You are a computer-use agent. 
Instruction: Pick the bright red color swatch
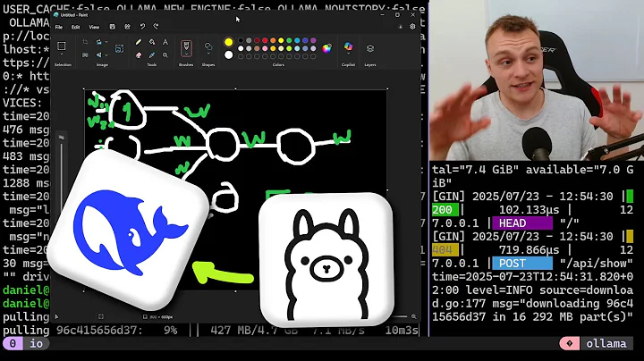pos(265,40)
